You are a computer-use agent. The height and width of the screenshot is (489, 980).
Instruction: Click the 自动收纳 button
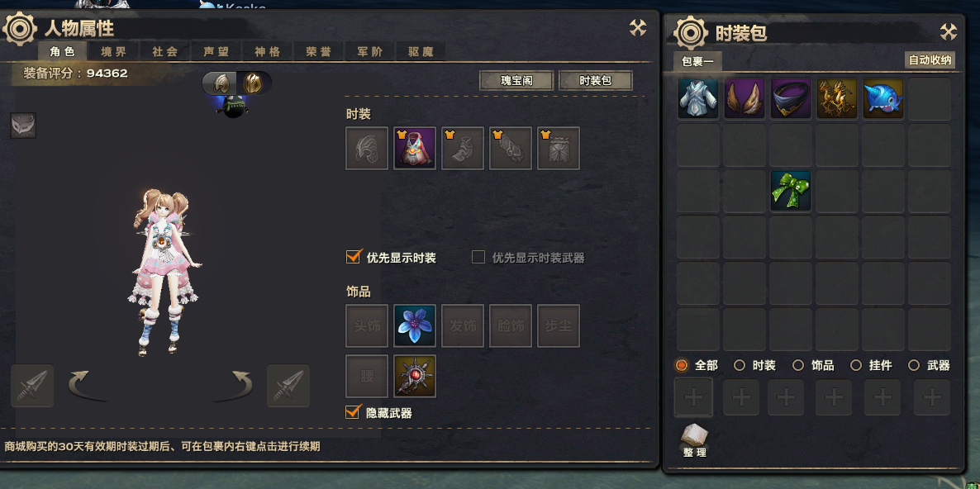point(930,60)
